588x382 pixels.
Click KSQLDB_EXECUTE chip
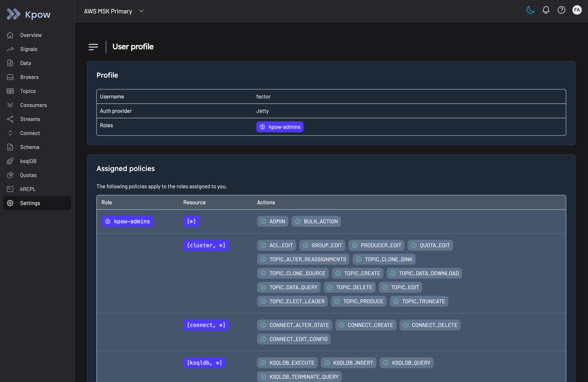coord(287,363)
